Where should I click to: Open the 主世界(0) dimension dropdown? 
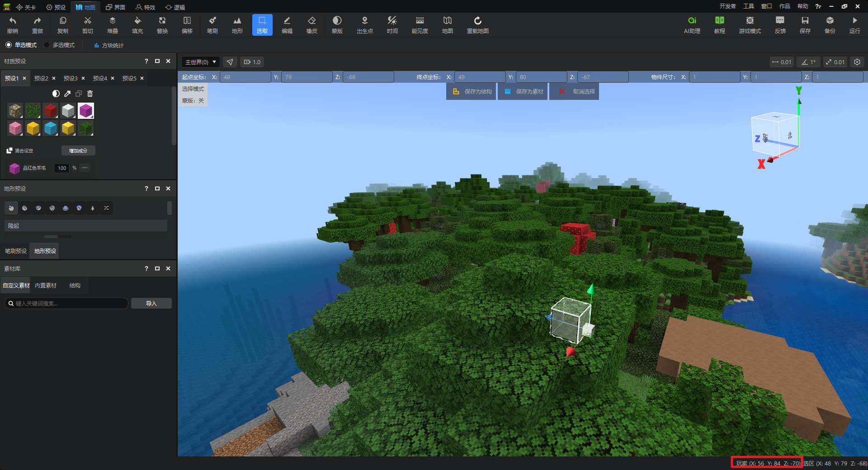pos(200,62)
